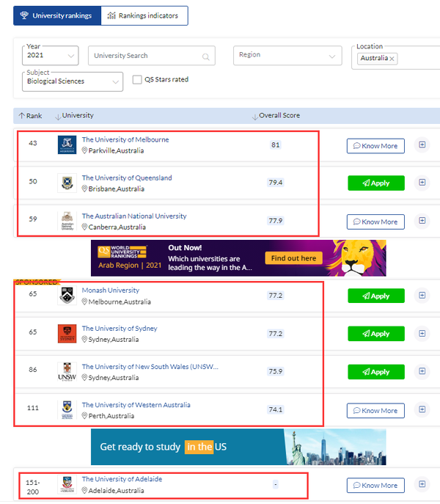This screenshot has width=440, height=504.
Task: Sort by University column header
Action: [74, 116]
